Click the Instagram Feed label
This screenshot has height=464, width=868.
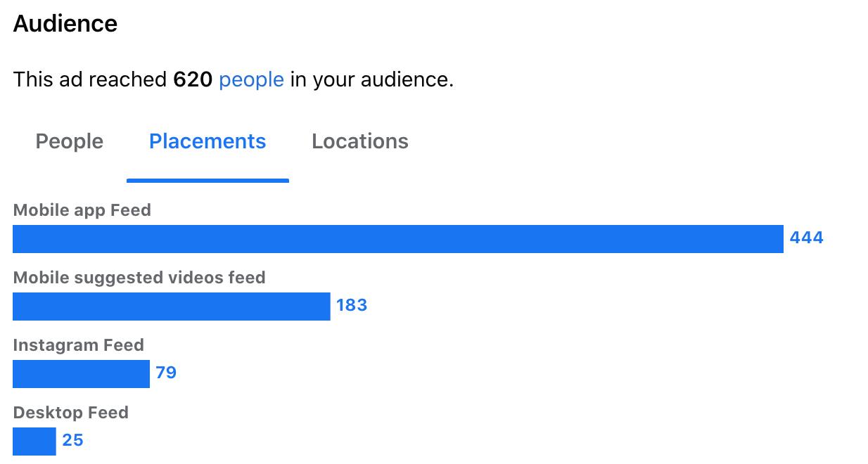79,345
